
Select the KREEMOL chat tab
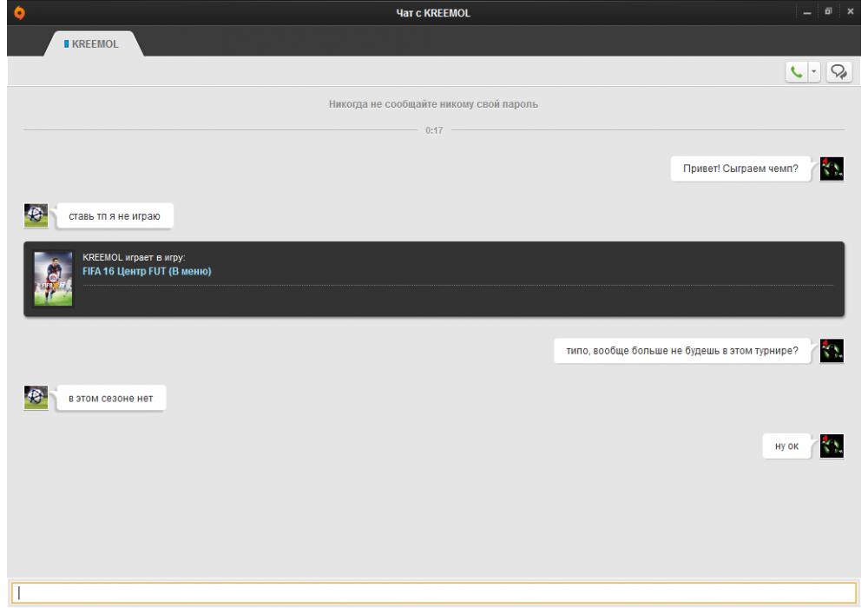pyautogui.click(x=93, y=43)
